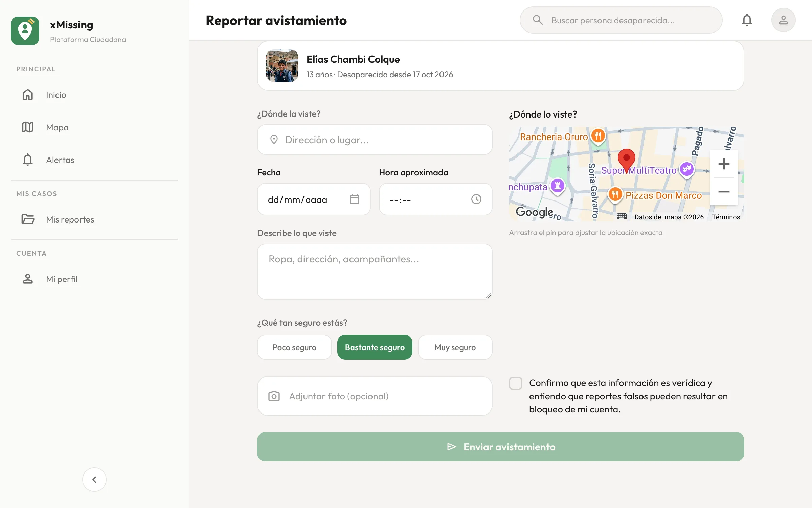
Task: Click Adjuntar foto (opcional) upload area
Action: [375, 396]
